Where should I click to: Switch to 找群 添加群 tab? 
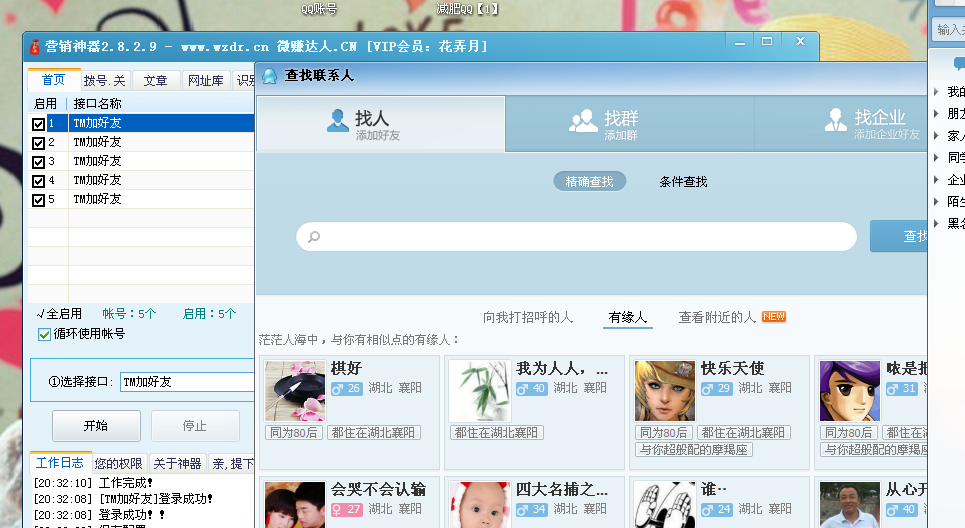click(630, 124)
